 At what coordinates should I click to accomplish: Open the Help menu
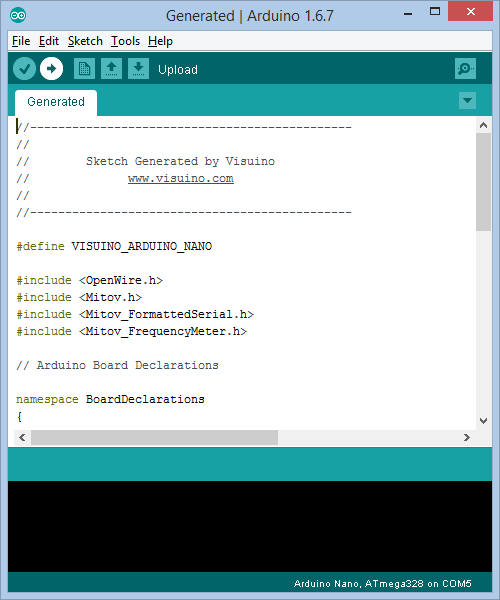pos(160,41)
